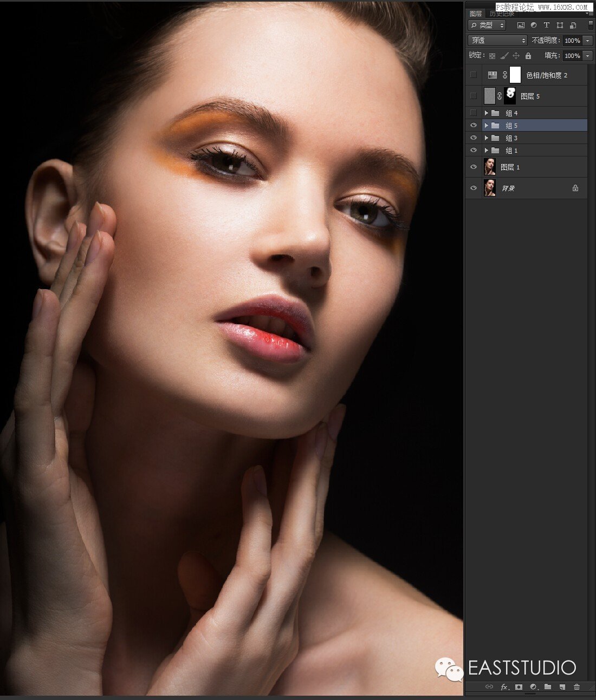Image resolution: width=596 pixels, height=700 pixels.
Task: Delete layer with trash icon
Action: pyautogui.click(x=577, y=686)
